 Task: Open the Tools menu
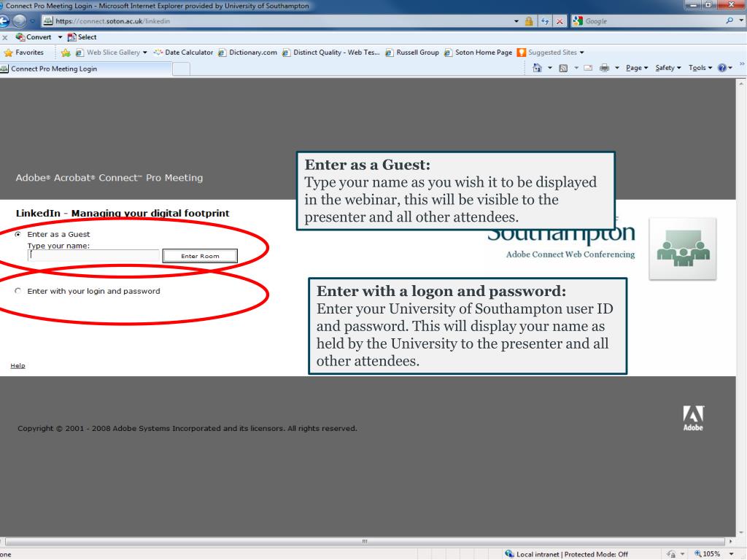pyautogui.click(x=700, y=68)
